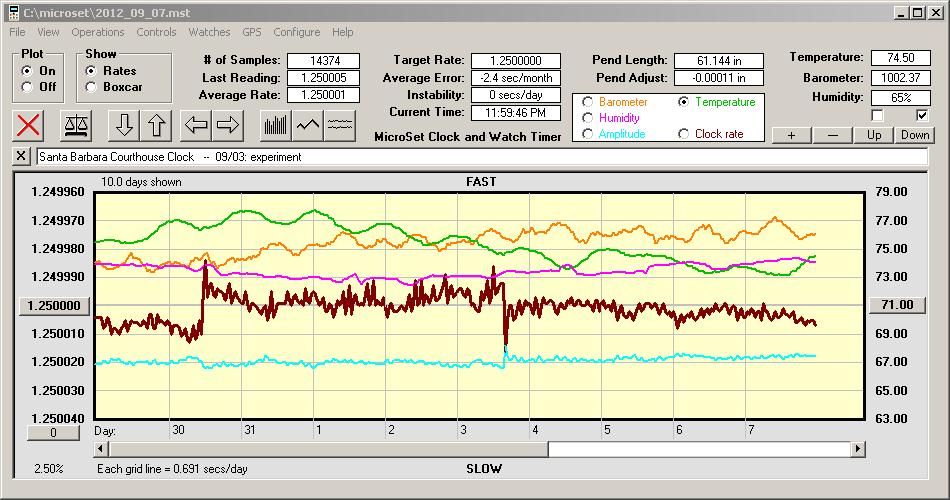
Task: Click the 71.00 right axis button
Action: click(x=897, y=305)
